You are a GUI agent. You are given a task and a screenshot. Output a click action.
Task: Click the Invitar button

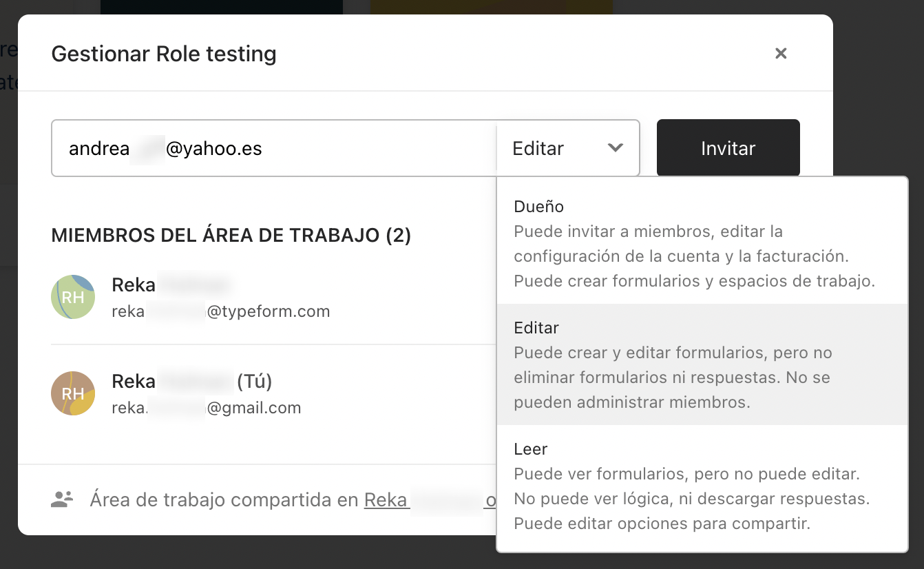coord(728,148)
